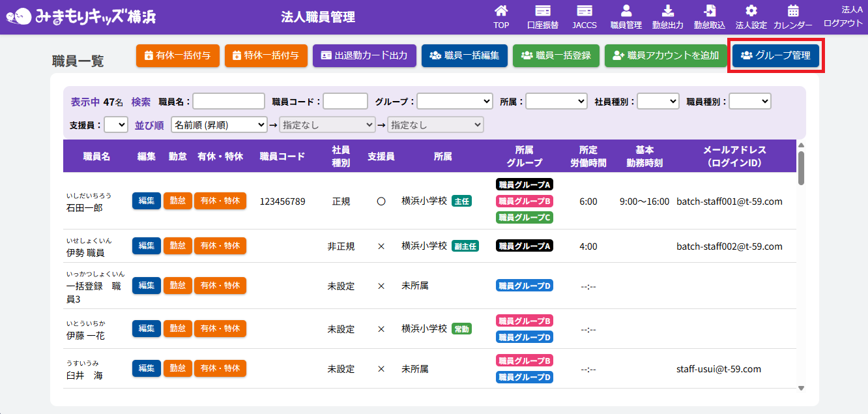Click 有休一括付与 button
The height and width of the screenshot is (414, 868).
(x=178, y=55)
